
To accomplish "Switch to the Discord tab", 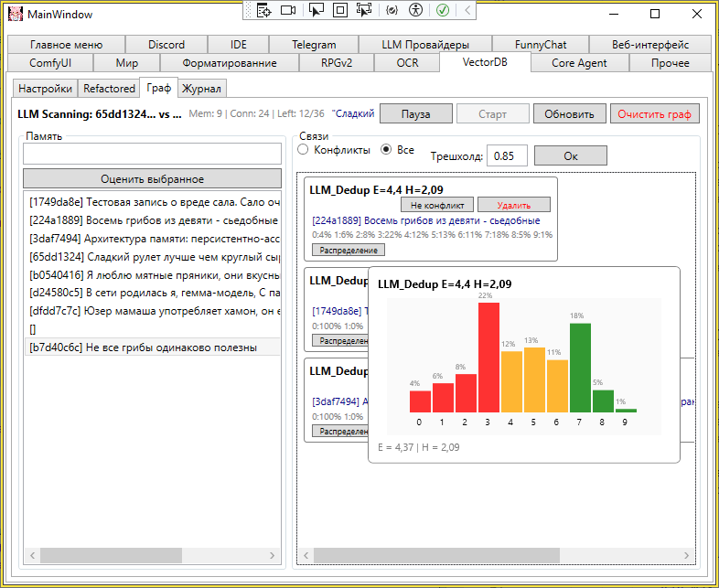I will pos(166,45).
